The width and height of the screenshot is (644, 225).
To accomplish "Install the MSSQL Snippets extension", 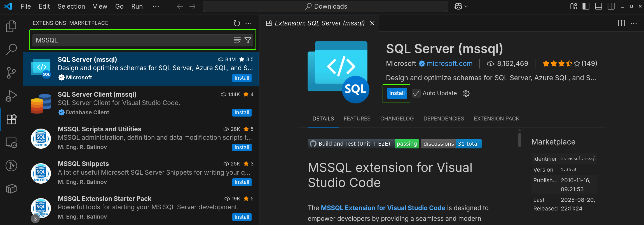I will pos(242,182).
